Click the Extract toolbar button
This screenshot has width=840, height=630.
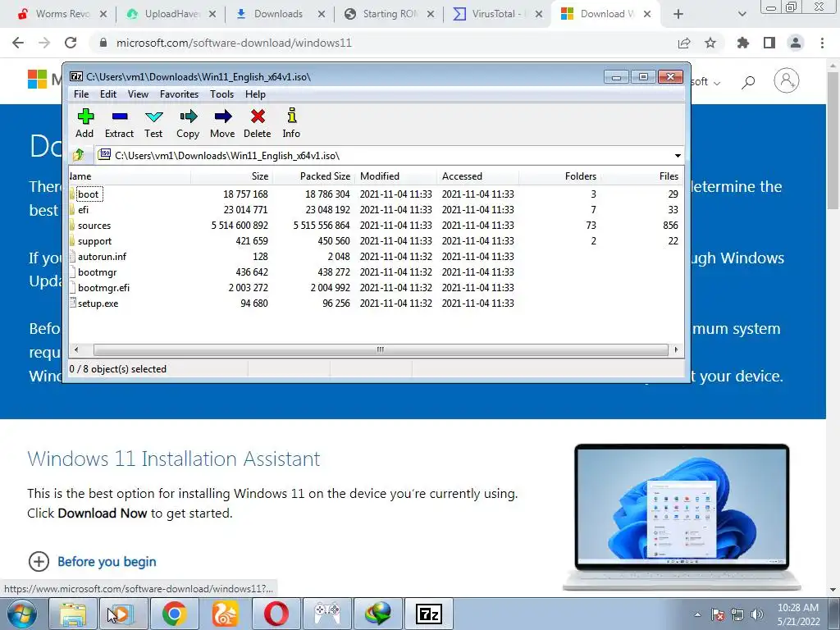point(119,123)
